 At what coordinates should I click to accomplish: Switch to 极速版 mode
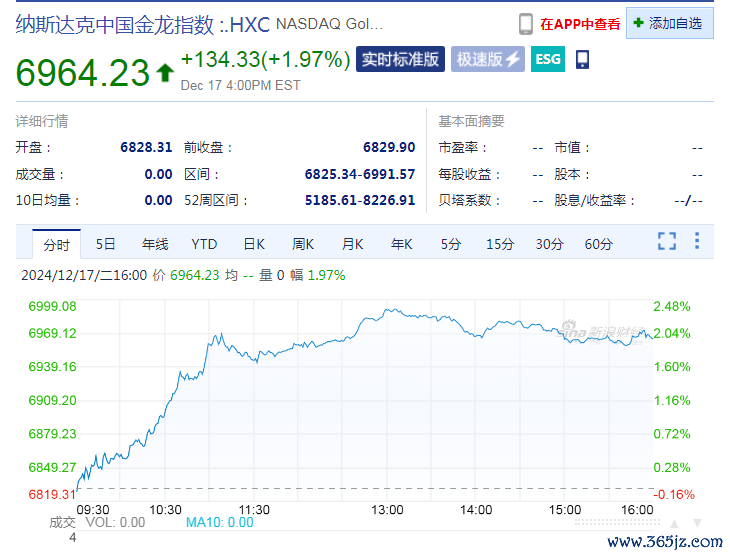pos(487,59)
